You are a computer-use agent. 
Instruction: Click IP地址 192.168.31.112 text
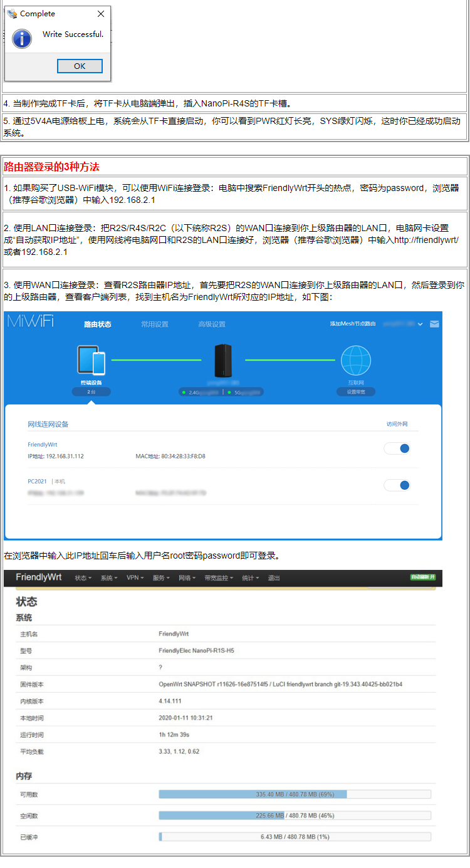(x=56, y=456)
